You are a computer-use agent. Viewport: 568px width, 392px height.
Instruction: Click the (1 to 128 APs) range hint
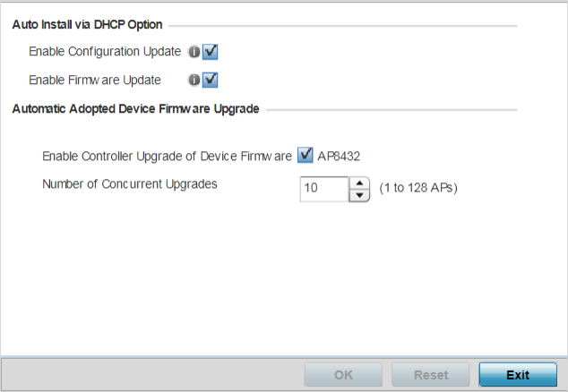tap(418, 188)
